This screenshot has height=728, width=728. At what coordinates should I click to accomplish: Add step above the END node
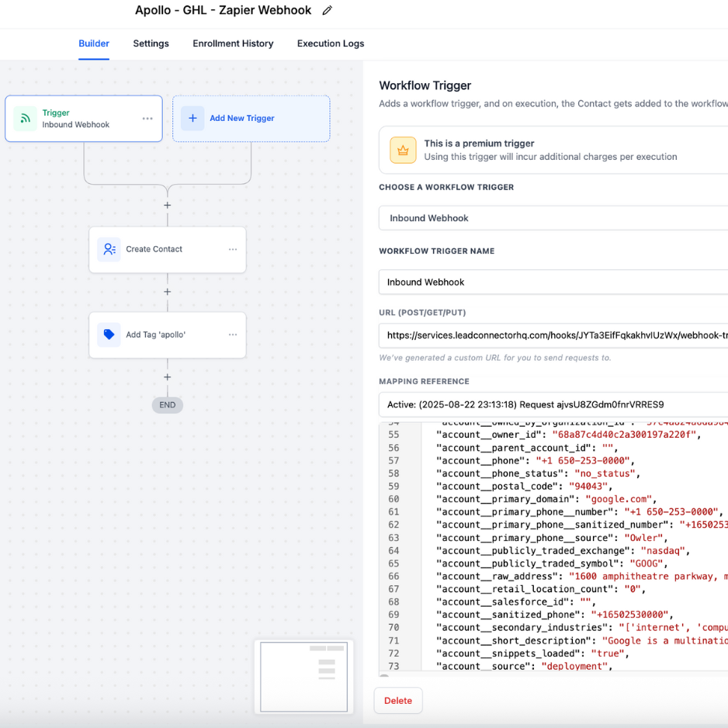167,377
